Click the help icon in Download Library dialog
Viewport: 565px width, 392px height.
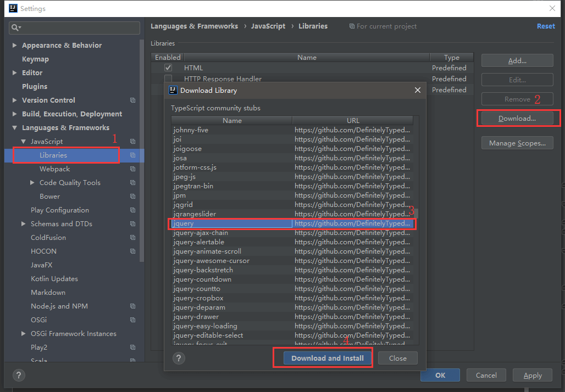[x=179, y=358]
